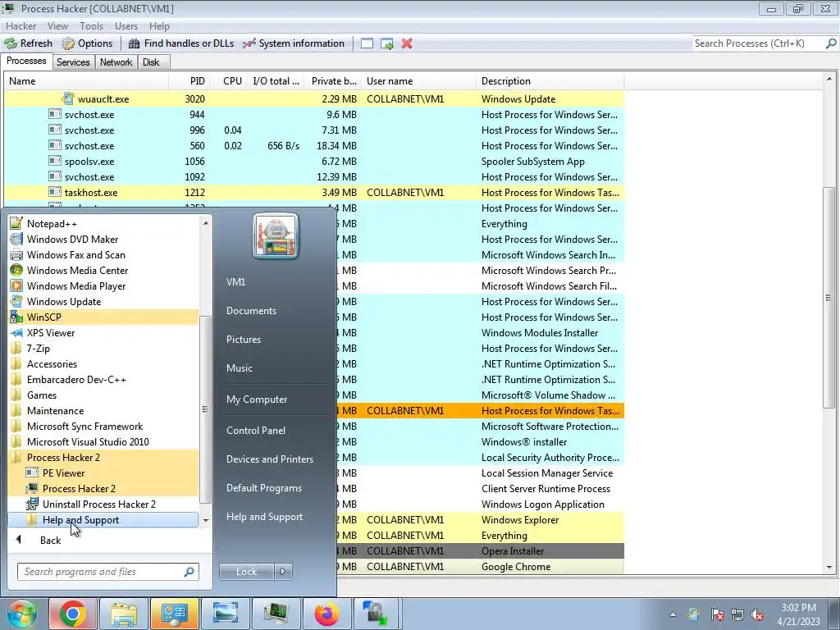Open the Help menu
Viewport: 840px width, 630px height.
pyautogui.click(x=159, y=25)
